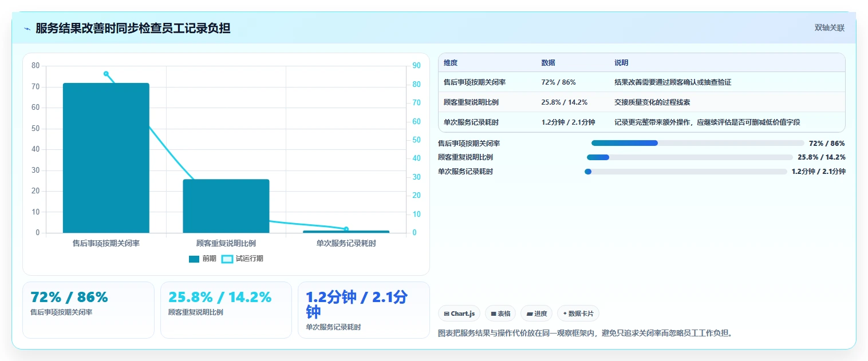Click the 表格 tag chip
Viewport: 868px width, 361px height.
[500, 314]
